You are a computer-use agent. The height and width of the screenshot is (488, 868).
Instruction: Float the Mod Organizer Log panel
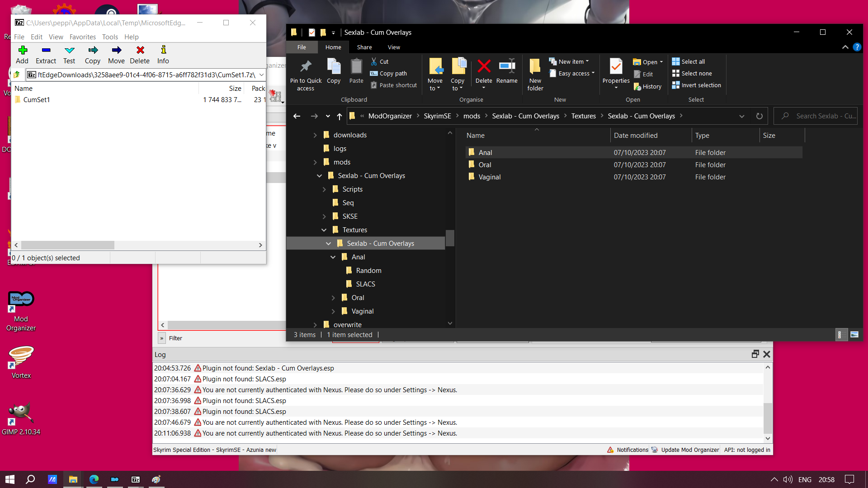[x=755, y=354]
